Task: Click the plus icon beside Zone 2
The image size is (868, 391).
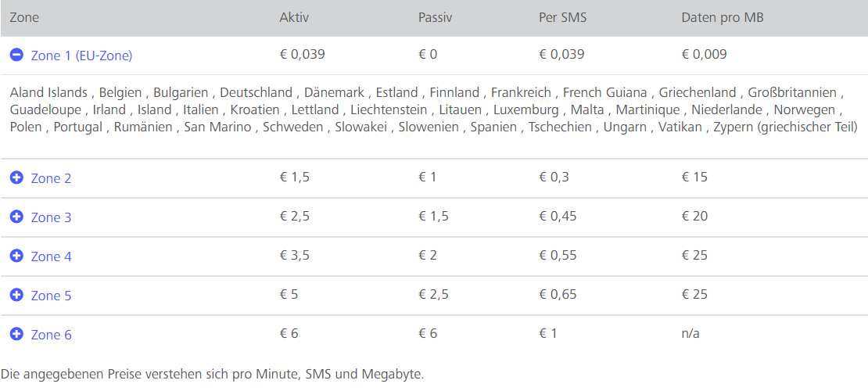Action: point(16,178)
